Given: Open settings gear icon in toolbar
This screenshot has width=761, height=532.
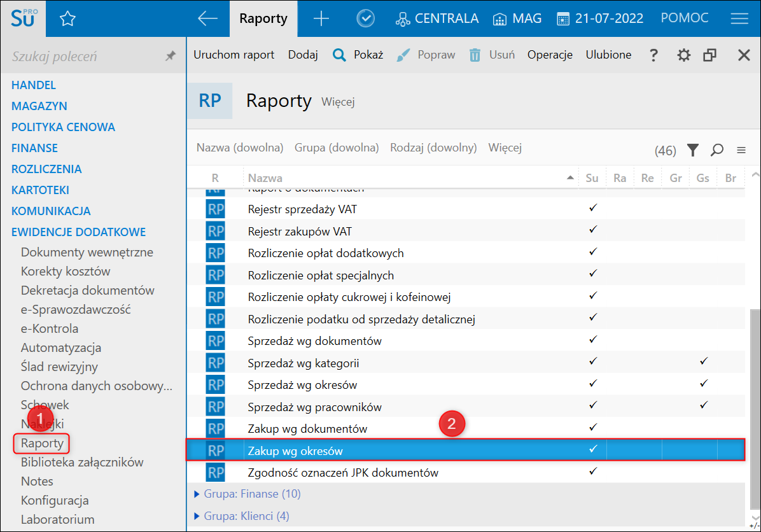Looking at the screenshot, I should [683, 55].
